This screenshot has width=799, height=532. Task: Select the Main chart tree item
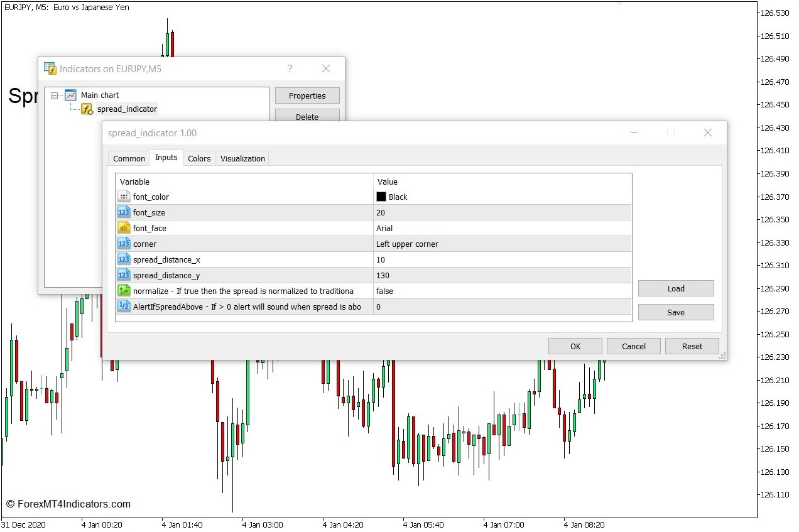tap(100, 95)
